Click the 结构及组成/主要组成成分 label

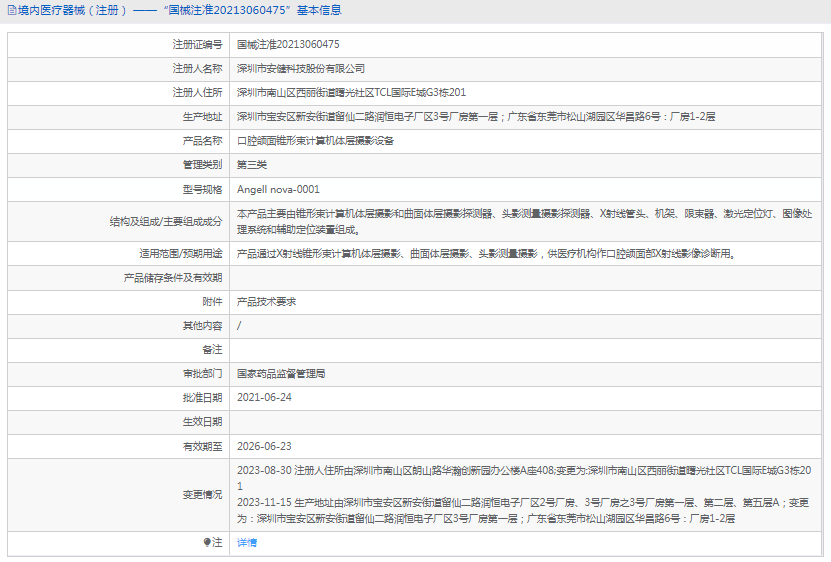(x=166, y=222)
